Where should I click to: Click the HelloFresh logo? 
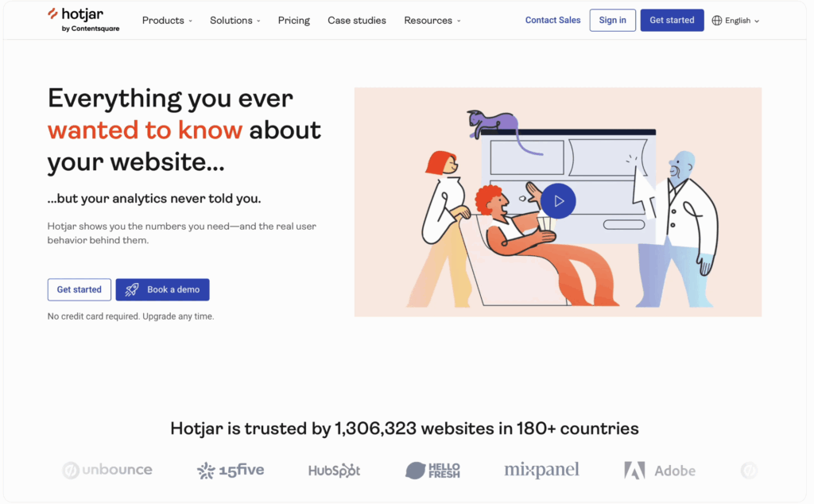pyautogui.click(x=433, y=470)
